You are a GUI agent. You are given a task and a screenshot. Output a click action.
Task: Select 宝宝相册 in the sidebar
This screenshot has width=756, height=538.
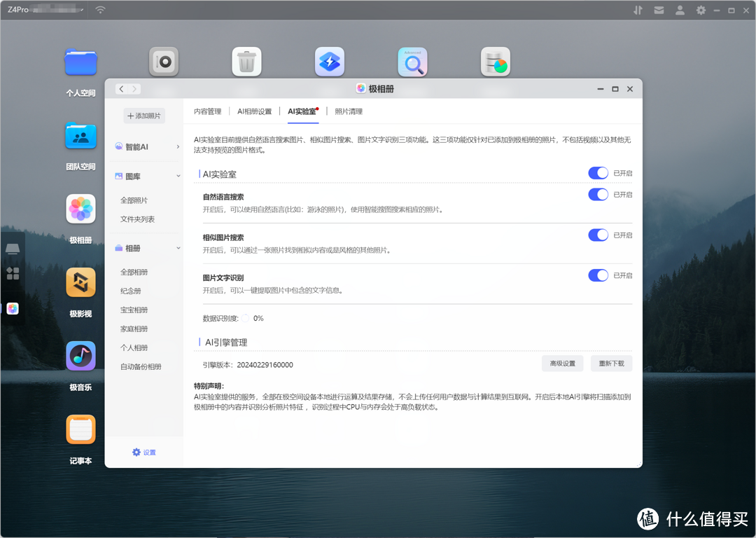134,310
